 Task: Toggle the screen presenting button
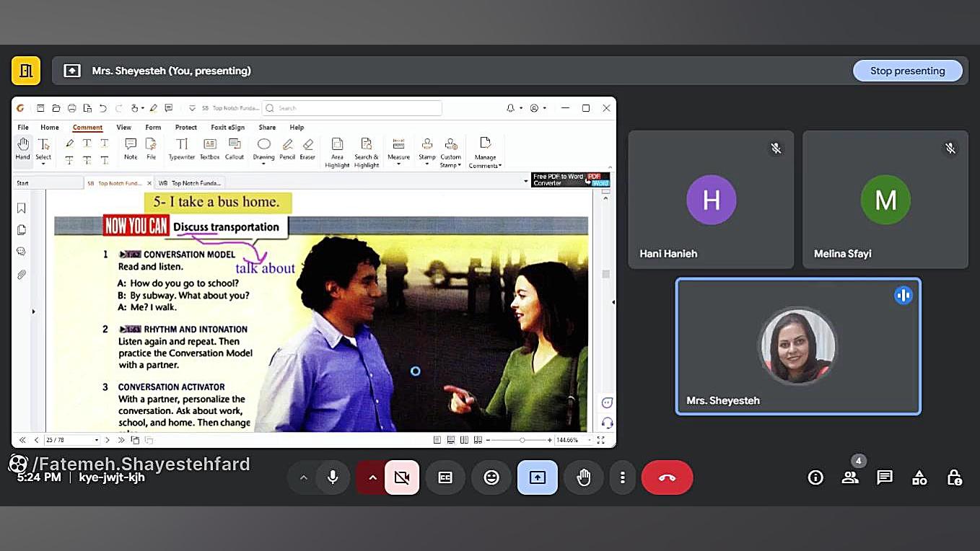(538, 477)
